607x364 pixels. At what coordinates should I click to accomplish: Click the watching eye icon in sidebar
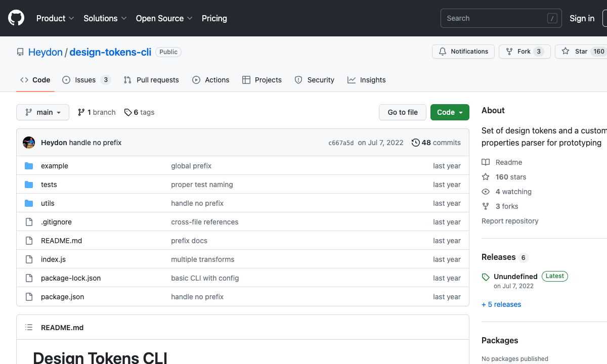coord(485,191)
